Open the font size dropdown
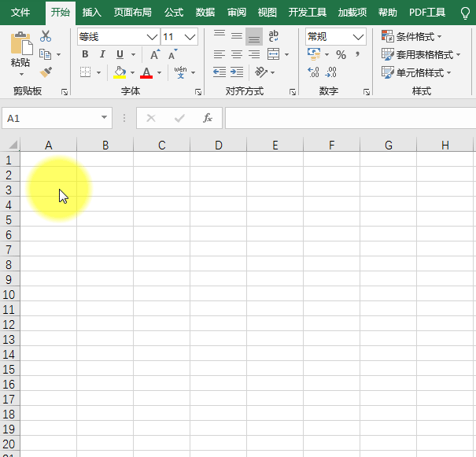This screenshot has width=476, height=457. (190, 37)
